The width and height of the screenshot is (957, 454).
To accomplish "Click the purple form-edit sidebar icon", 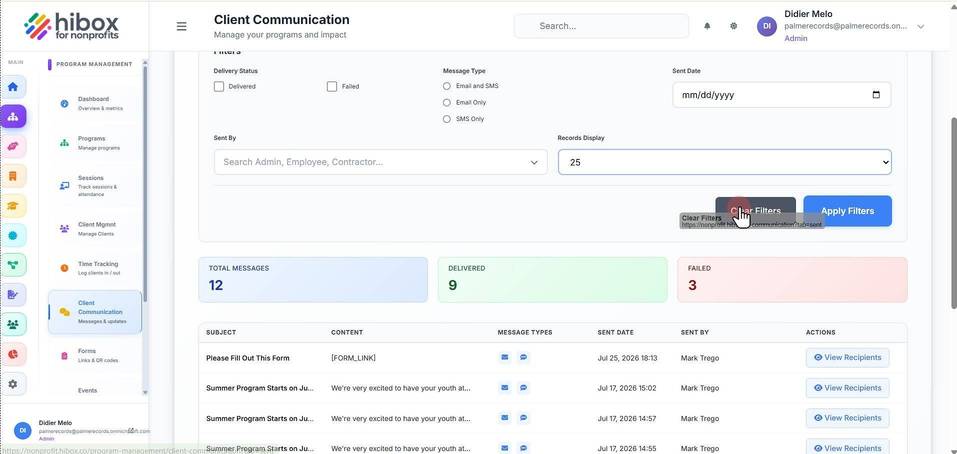I will coord(13,295).
